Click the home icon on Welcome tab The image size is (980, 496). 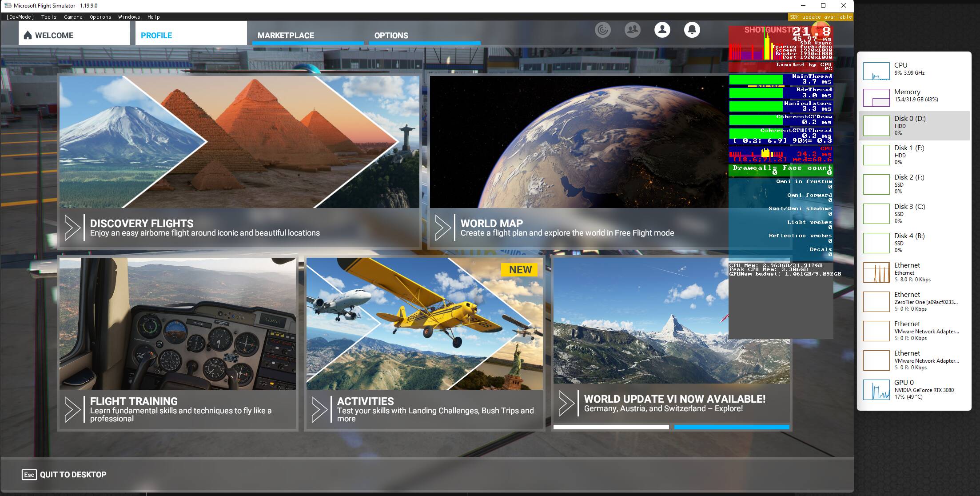(x=28, y=35)
